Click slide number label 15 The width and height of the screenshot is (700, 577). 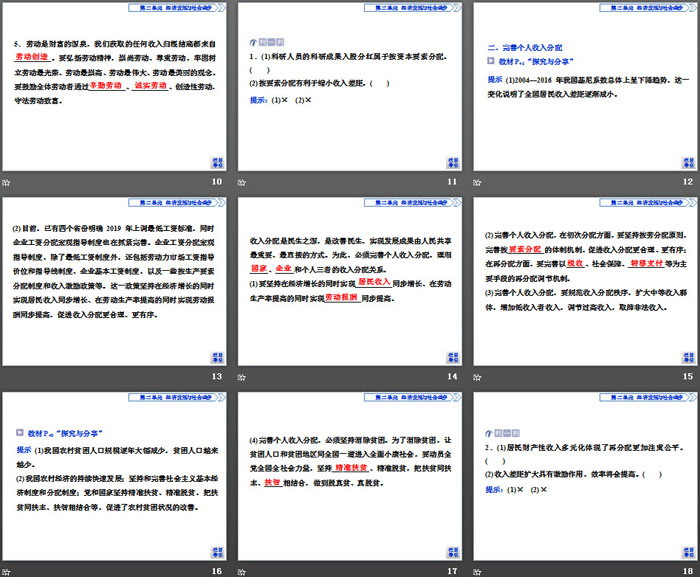[688, 376]
